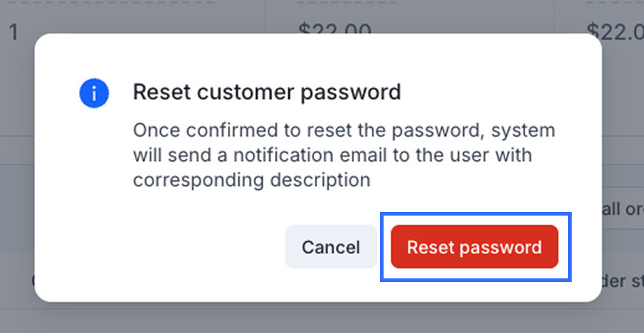Click the "will send a notification" line
644x333 pixels.
pyautogui.click(x=332, y=156)
